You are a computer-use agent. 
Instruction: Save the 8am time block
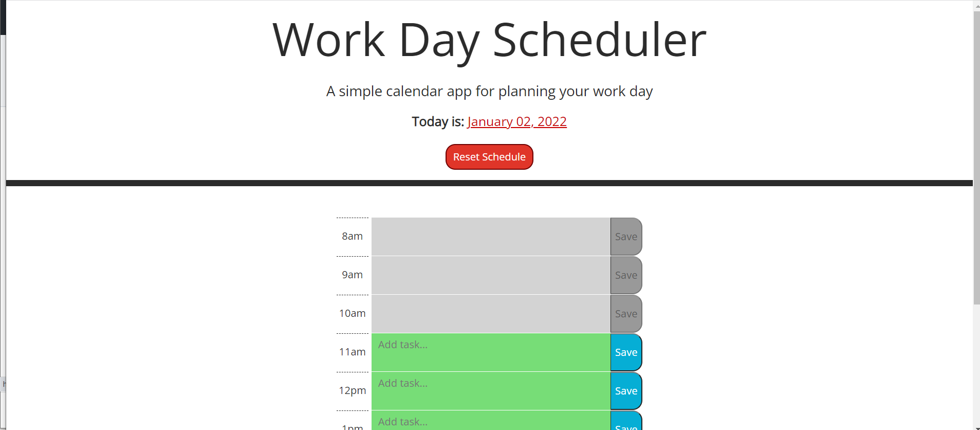625,236
